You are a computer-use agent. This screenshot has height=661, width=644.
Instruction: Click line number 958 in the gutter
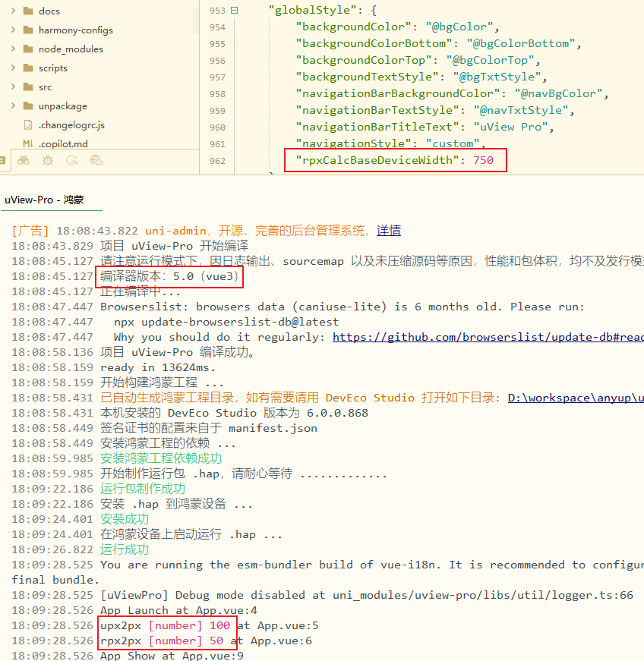pos(217,94)
